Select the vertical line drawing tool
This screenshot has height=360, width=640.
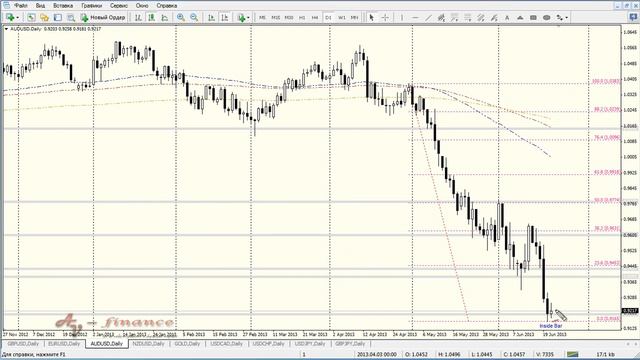402,18
